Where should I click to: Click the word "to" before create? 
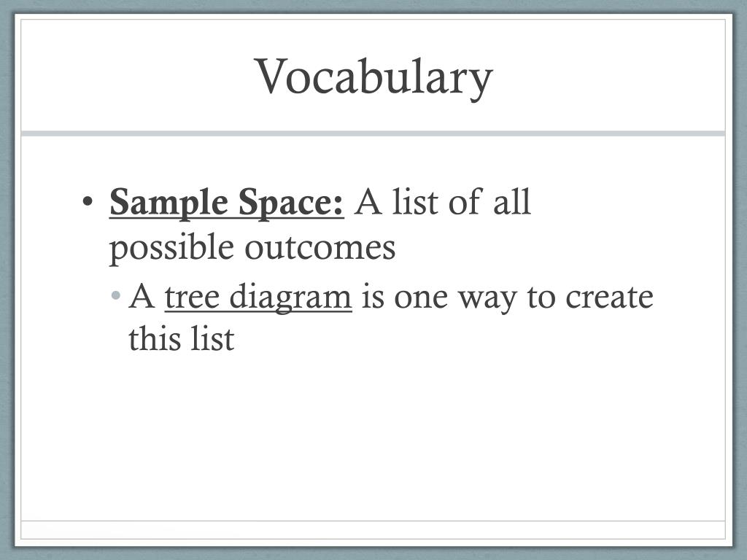coord(542,297)
